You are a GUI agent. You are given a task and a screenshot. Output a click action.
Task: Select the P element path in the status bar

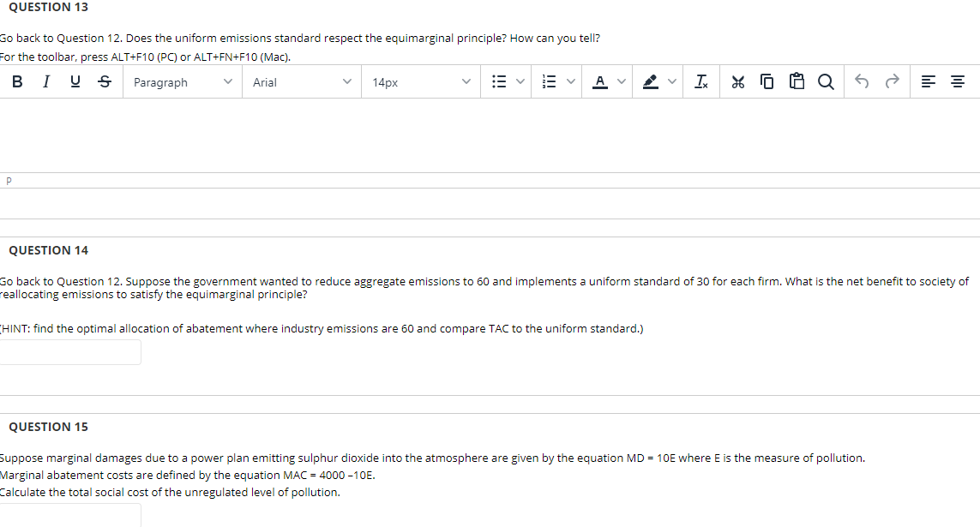click(x=9, y=181)
